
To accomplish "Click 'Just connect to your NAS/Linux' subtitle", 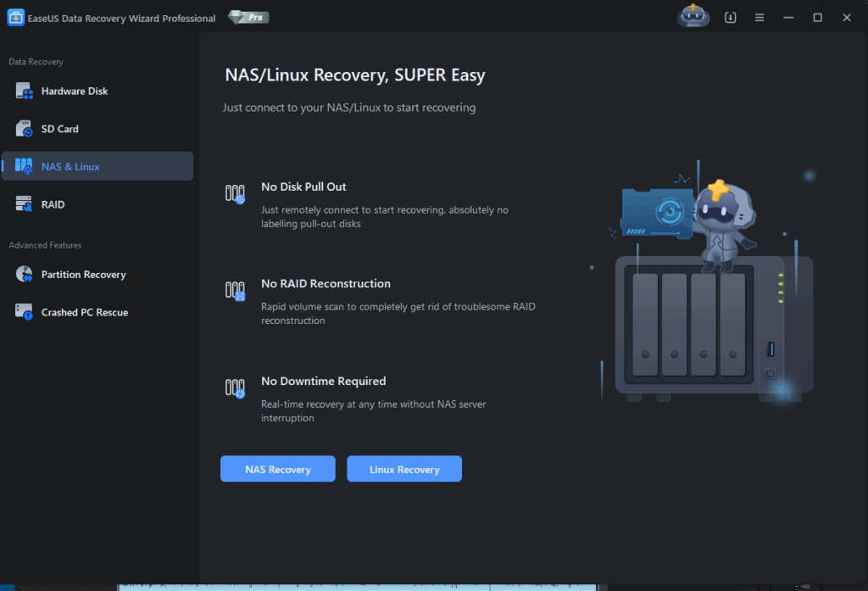I will point(349,108).
